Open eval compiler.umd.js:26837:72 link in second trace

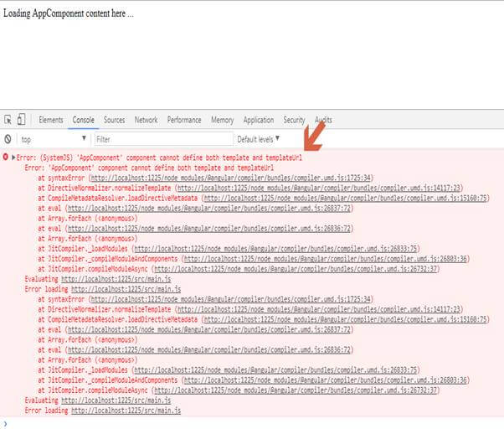pos(209,329)
